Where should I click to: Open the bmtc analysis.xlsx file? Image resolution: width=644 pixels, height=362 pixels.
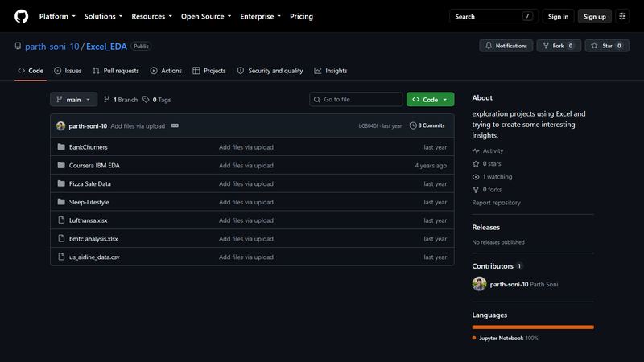[93, 238]
